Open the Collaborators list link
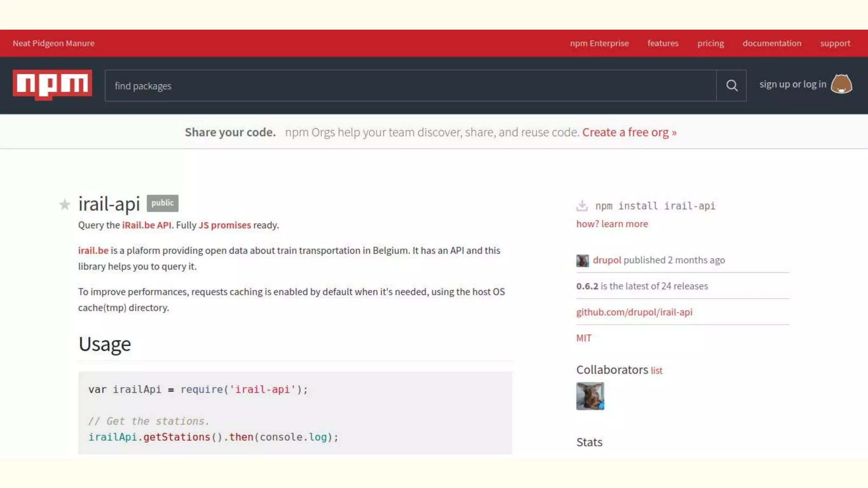 657,371
